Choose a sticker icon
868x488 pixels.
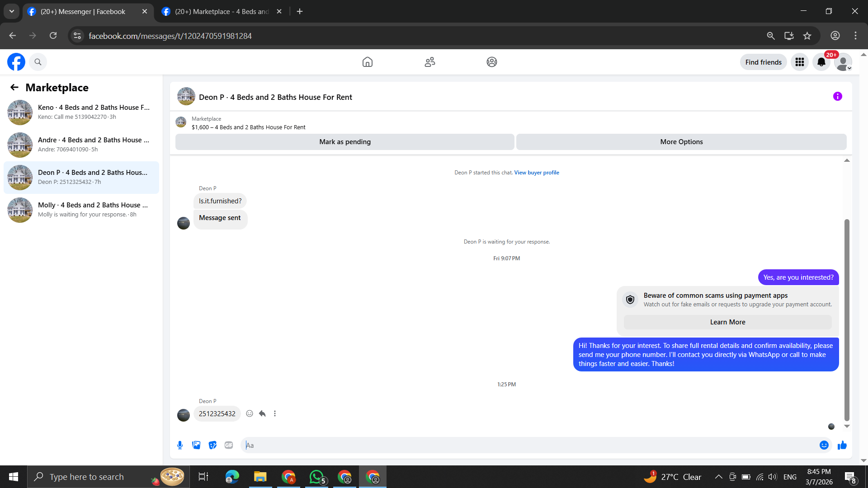click(212, 445)
